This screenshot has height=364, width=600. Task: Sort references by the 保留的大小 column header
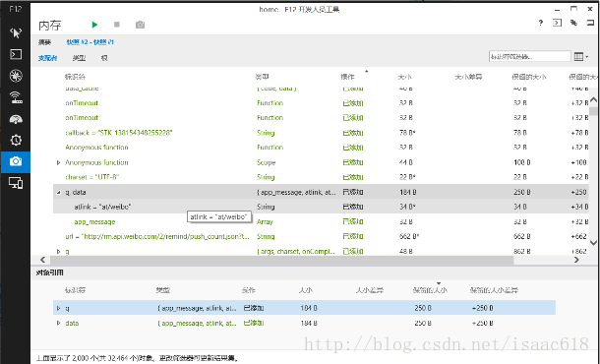pos(430,290)
